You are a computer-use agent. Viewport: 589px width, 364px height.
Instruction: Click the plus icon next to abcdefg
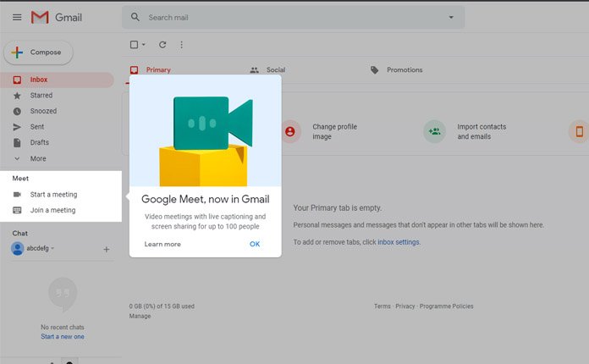(106, 249)
